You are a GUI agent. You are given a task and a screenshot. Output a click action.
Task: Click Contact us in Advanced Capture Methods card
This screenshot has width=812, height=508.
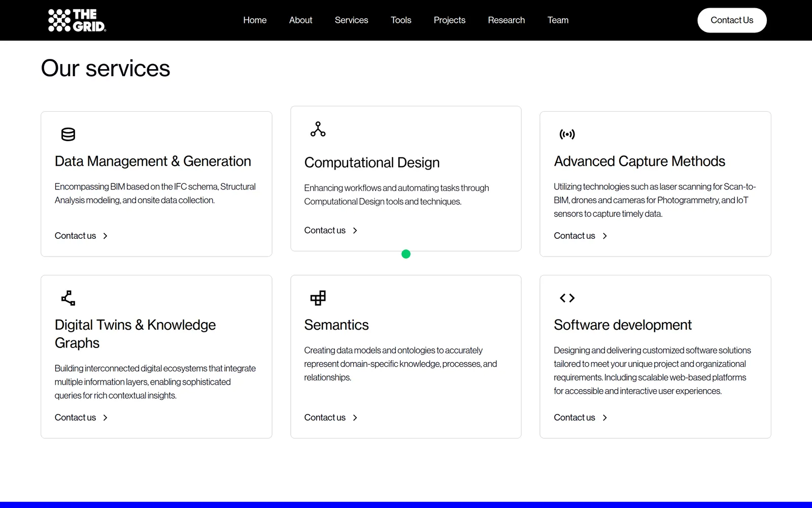tap(574, 236)
